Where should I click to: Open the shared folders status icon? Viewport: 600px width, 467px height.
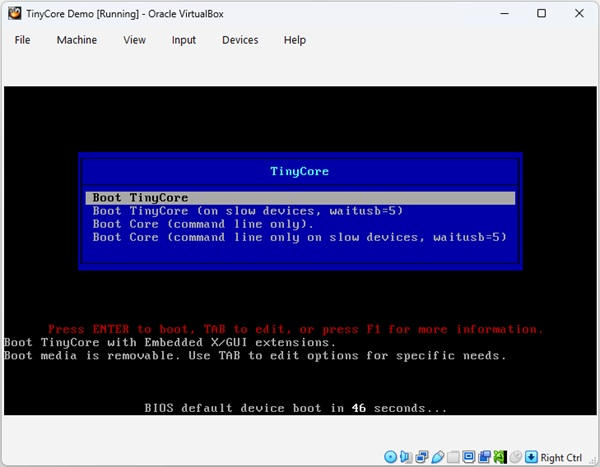pyautogui.click(x=453, y=457)
